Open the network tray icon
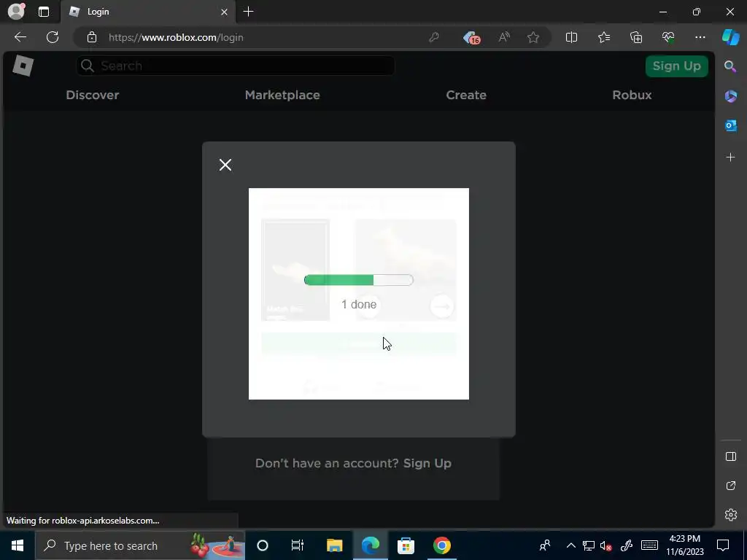Image resolution: width=747 pixels, height=560 pixels. [x=589, y=545]
